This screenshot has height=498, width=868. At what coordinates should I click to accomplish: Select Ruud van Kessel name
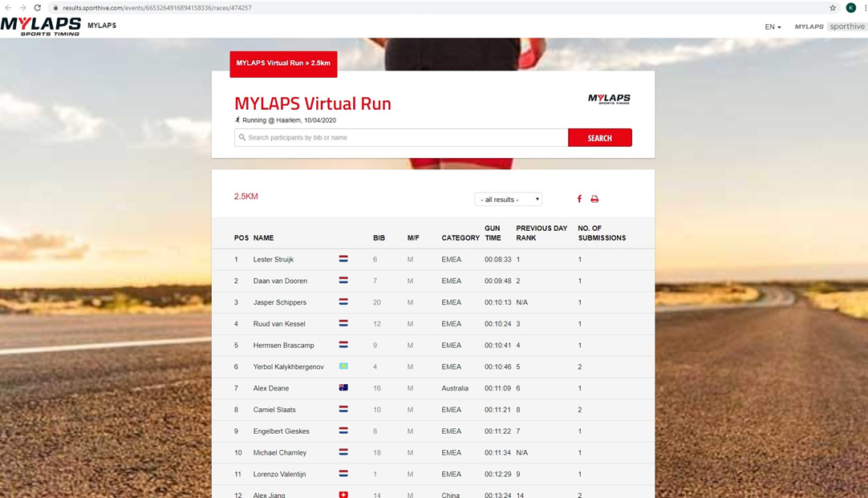pos(279,324)
